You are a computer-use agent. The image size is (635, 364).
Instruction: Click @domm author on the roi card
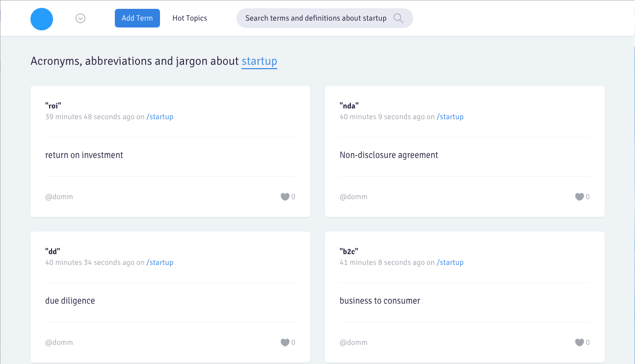59,197
